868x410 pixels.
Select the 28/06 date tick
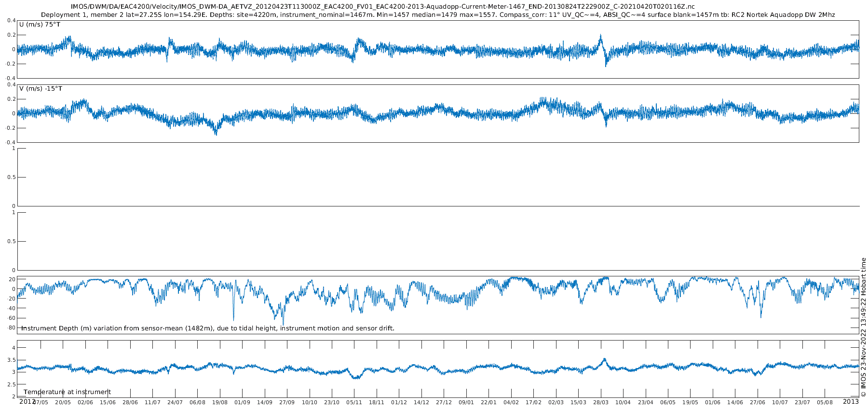coord(130,402)
